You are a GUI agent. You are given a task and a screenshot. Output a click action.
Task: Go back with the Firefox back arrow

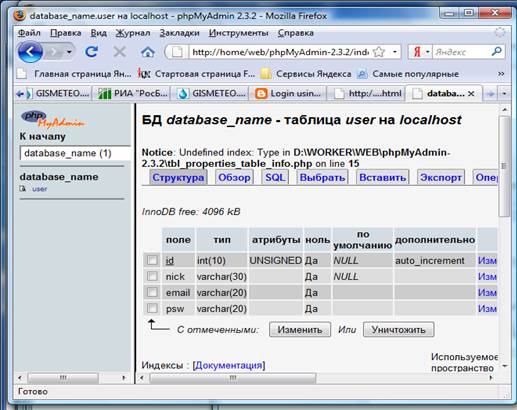[x=30, y=52]
